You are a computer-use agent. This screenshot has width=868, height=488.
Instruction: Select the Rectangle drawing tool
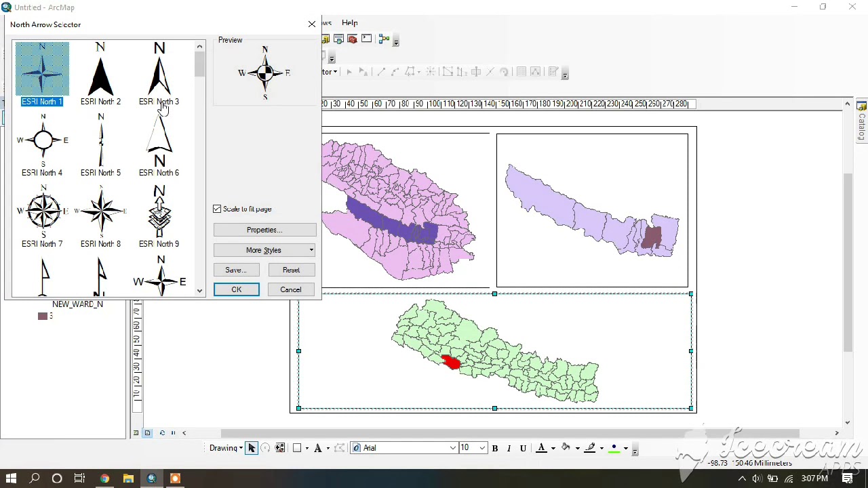pos(297,448)
